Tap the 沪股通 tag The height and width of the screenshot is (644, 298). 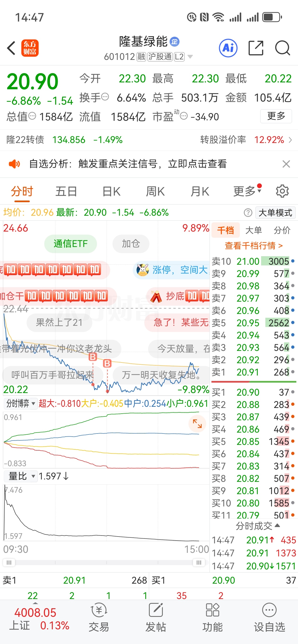(x=160, y=57)
